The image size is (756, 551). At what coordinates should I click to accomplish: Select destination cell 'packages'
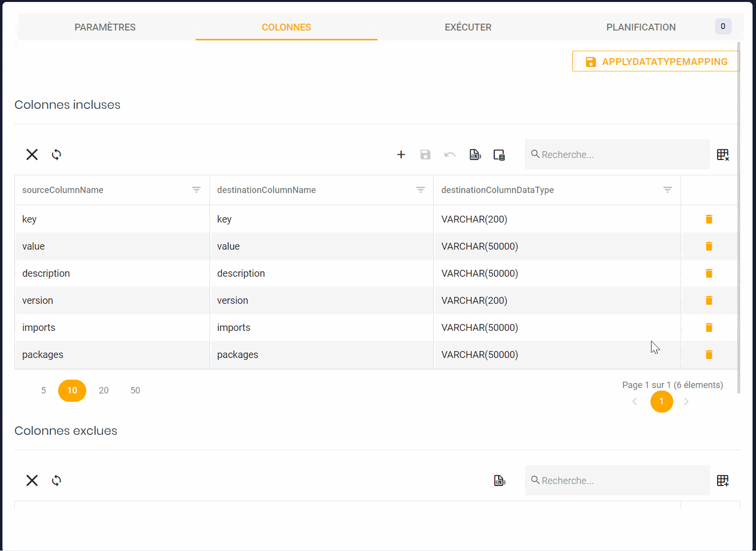pos(321,355)
